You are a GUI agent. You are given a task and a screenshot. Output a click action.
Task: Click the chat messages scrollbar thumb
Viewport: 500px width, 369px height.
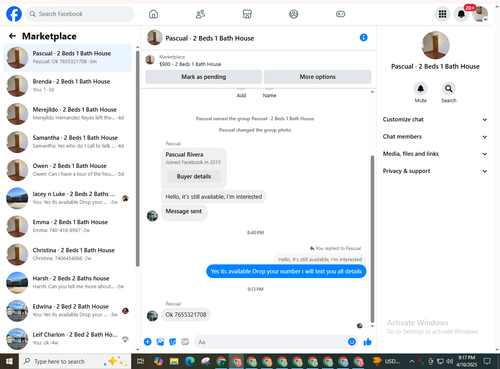point(372,239)
